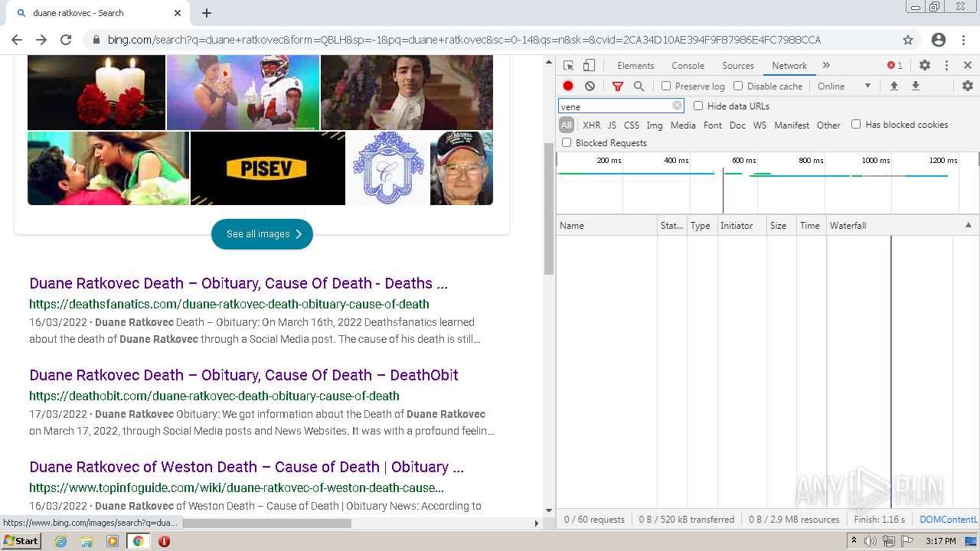
Task: Open DevTools settings gear
Action: pos(925,66)
